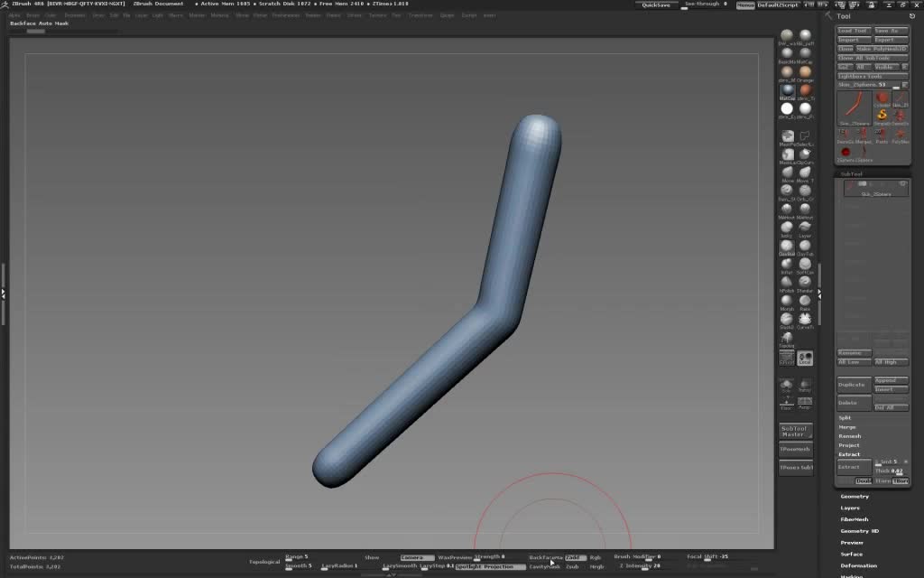Select the SimpleBrush tool icon
924x578 pixels.
[882, 115]
